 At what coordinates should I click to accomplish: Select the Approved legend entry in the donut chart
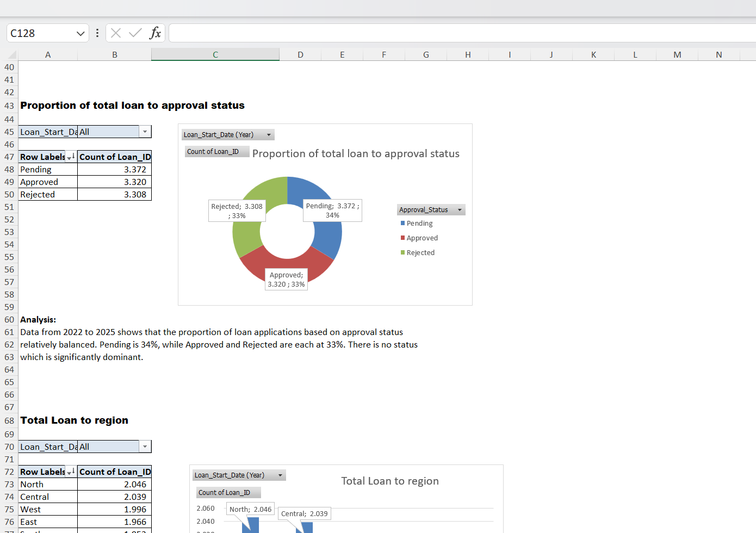pyautogui.click(x=422, y=238)
